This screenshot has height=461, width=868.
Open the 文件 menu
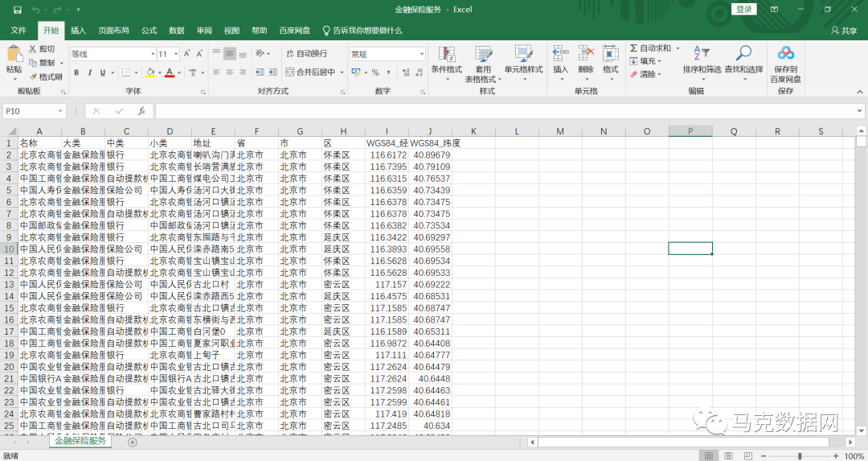pyautogui.click(x=18, y=31)
